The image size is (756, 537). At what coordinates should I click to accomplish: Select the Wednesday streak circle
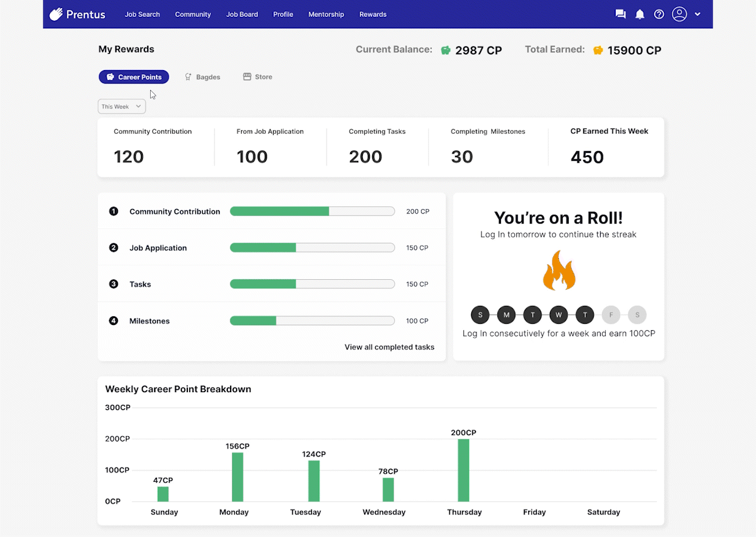(559, 315)
